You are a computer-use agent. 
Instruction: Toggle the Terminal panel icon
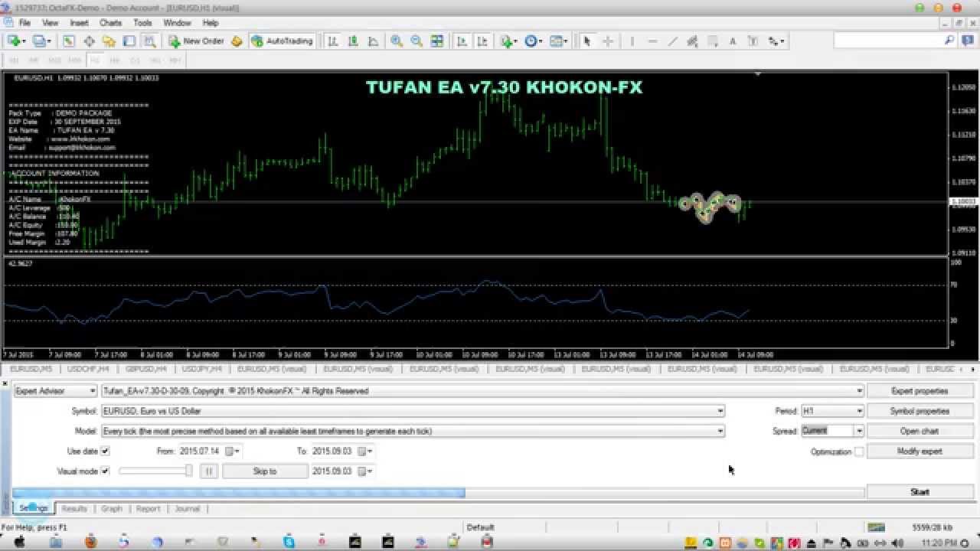(x=129, y=41)
